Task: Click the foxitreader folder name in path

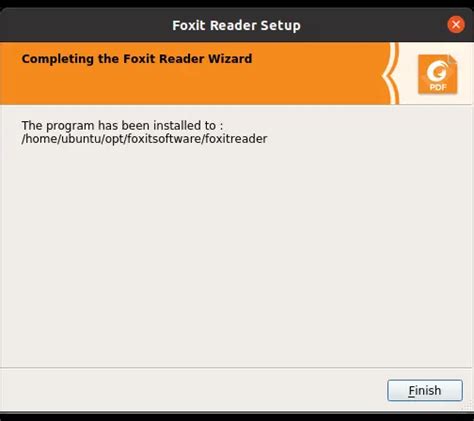Action: pos(236,139)
